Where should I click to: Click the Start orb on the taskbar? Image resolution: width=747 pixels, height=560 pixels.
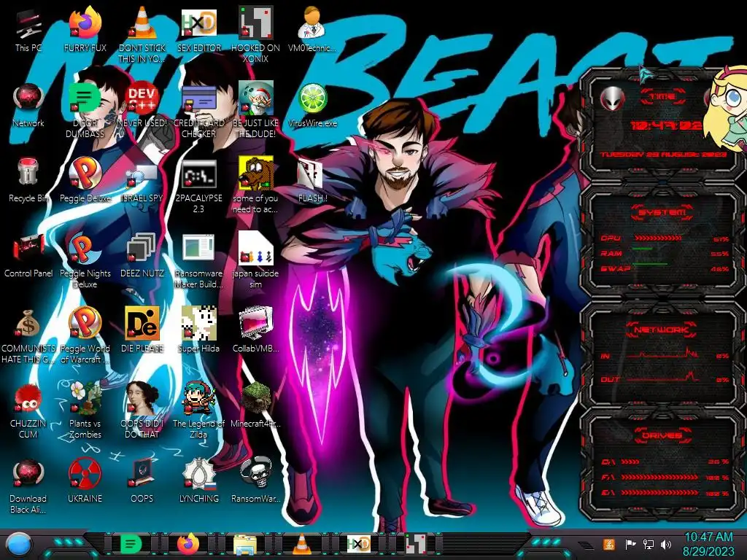point(18,544)
